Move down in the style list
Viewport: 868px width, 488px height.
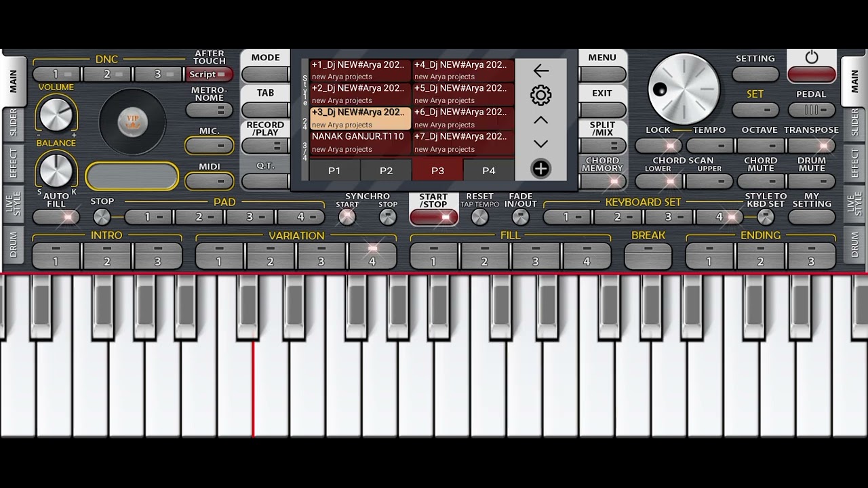[x=540, y=144]
